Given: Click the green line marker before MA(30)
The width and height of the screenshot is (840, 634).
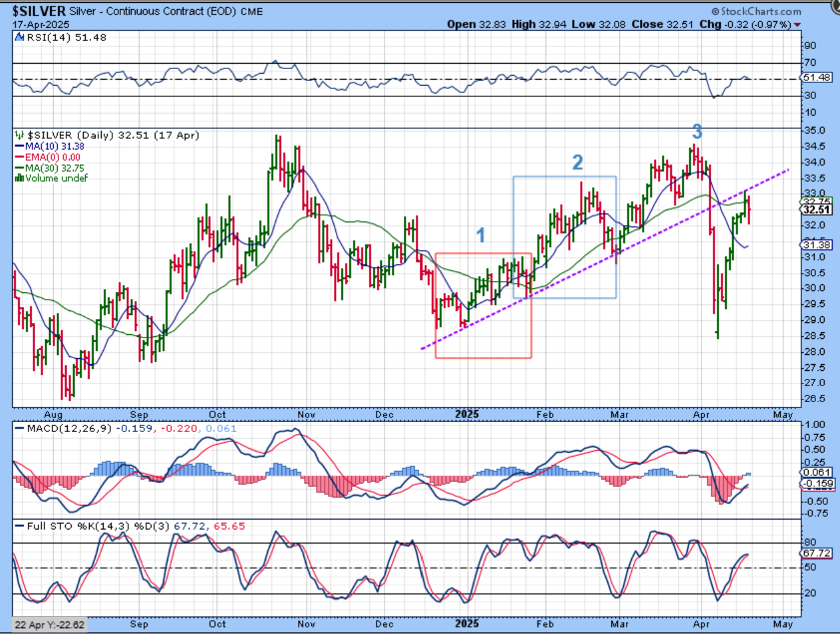Looking at the screenshot, I should pos(19,168).
